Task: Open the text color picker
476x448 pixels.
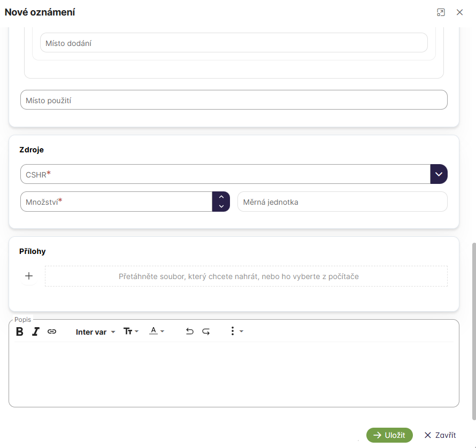Action: coord(157,331)
